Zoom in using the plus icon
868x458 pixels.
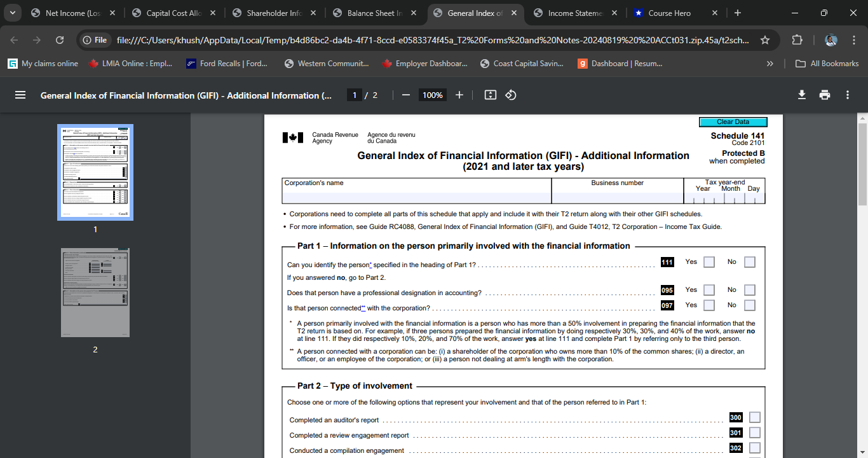459,94
